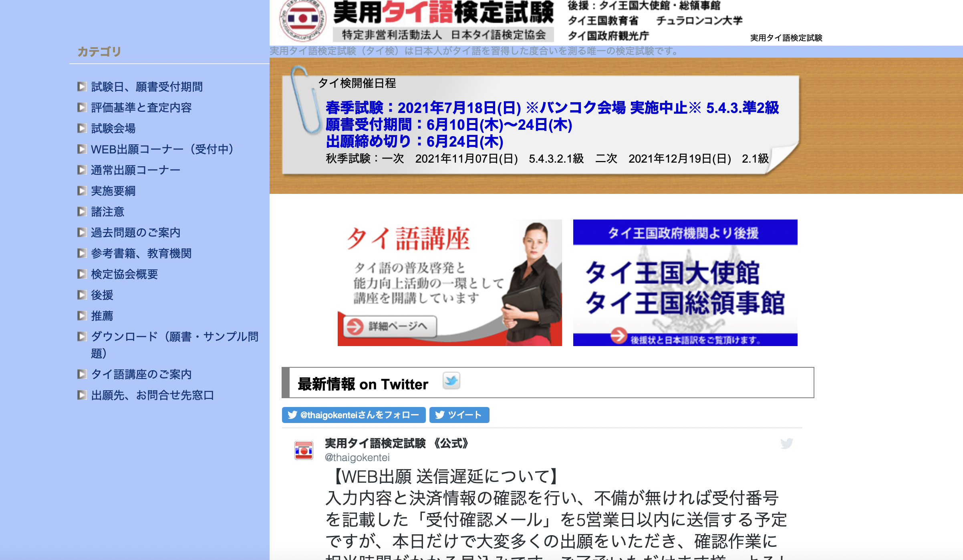Open the 推薦 sidebar link
Screen dimensions: 963x560
click(x=102, y=316)
